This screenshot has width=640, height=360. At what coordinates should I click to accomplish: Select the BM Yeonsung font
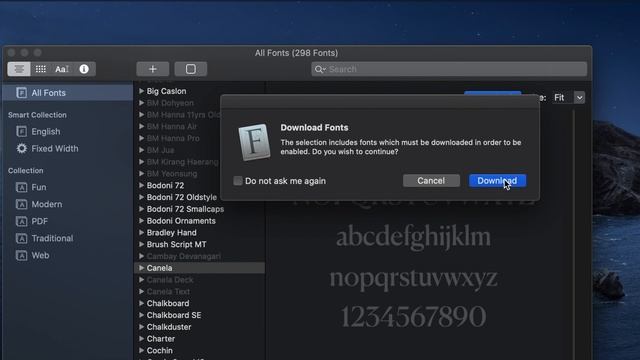coord(171,174)
